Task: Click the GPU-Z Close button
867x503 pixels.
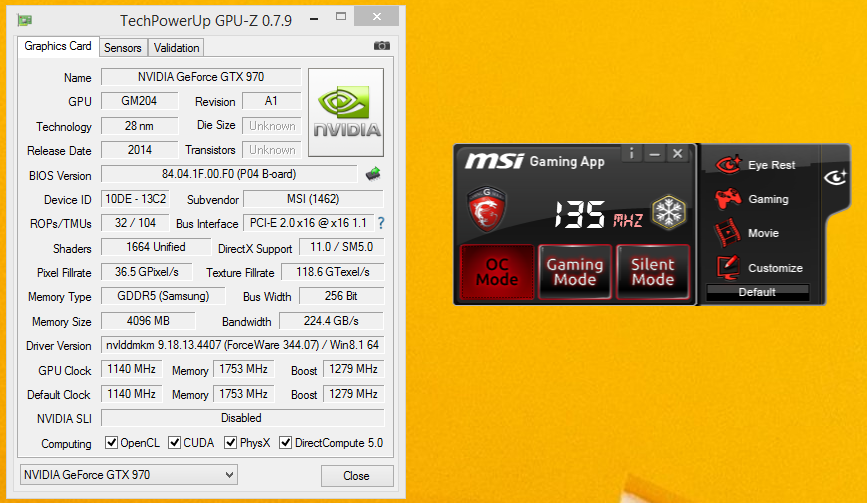Action: coord(357,476)
